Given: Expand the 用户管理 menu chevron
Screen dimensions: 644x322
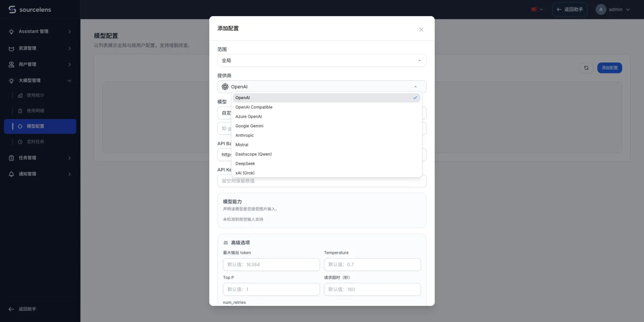Looking at the screenshot, I should pyautogui.click(x=70, y=64).
